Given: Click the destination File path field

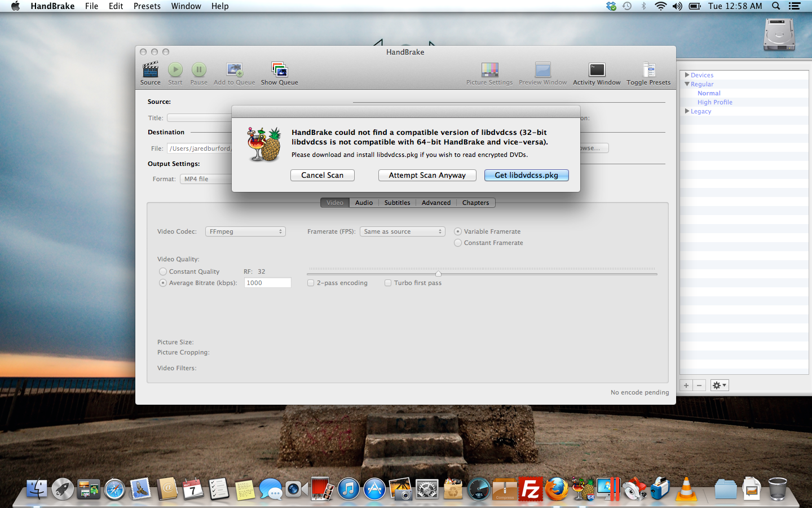Looking at the screenshot, I should click(x=199, y=148).
